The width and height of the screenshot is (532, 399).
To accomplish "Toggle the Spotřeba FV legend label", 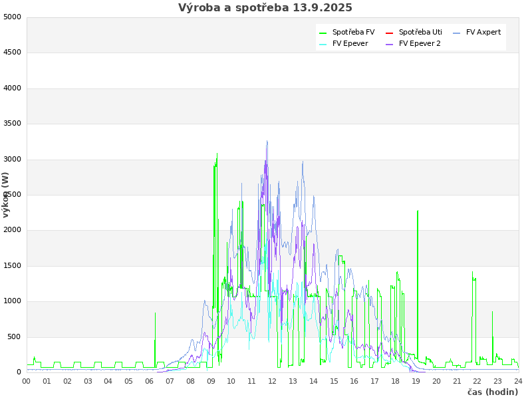I will point(353,33).
